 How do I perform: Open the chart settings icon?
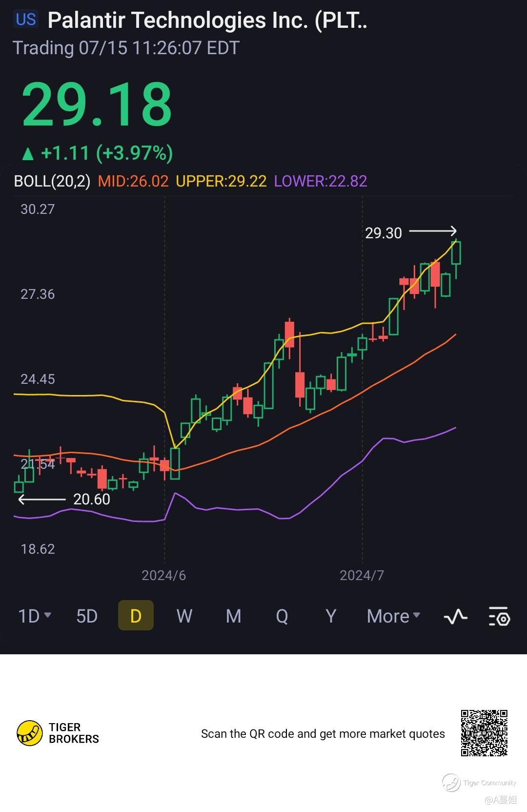pyautogui.click(x=499, y=617)
